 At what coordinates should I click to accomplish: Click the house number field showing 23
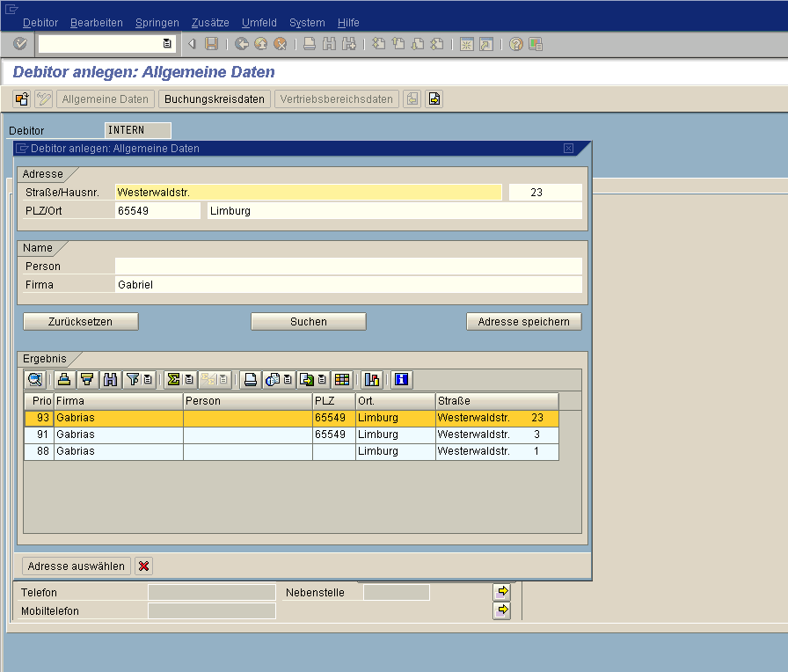tap(545, 193)
